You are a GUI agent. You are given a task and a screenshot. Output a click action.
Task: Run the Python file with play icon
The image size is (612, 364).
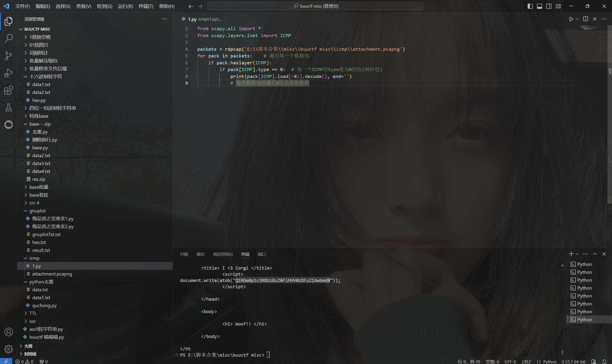click(571, 19)
